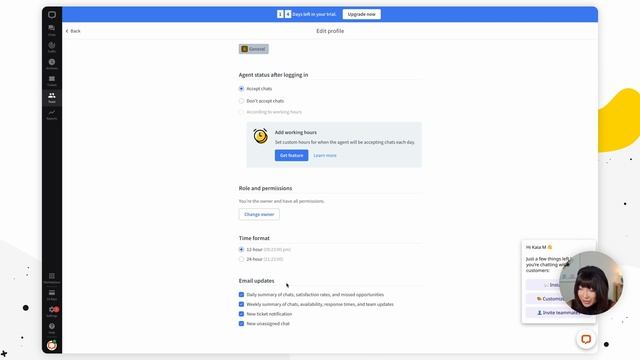This screenshot has width=640, height=360.
Task: Open the billing card icon in sidebar
Action: pyautogui.click(x=52, y=295)
